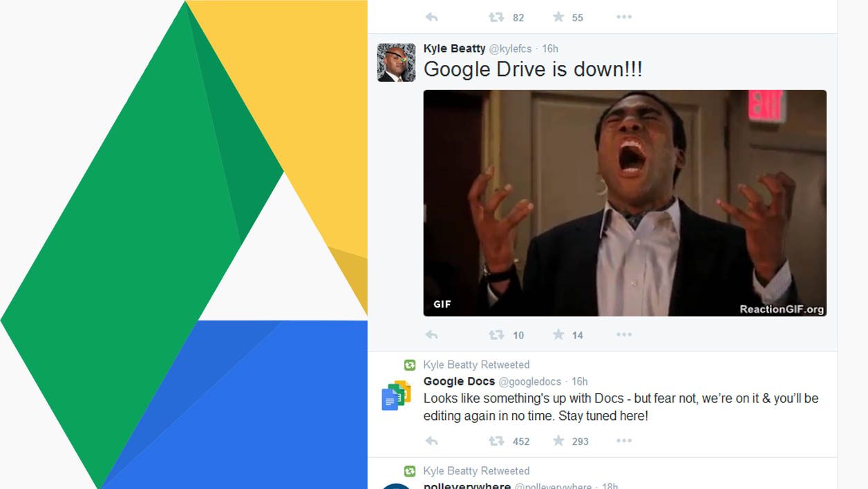The height and width of the screenshot is (489, 868).
Task: Open the Kyle Beatty display name link
Action: point(455,48)
